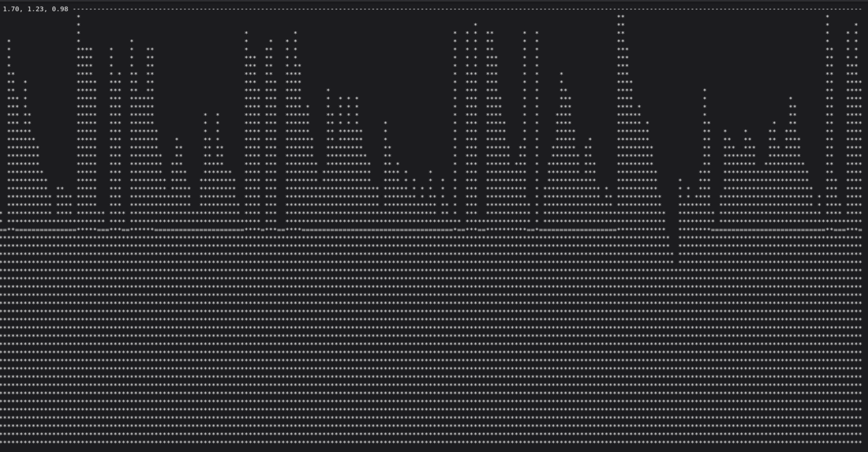Click the top asterisk of the leftmost spike
Image resolution: width=868 pixels, height=452 pixels.
(x=9, y=42)
